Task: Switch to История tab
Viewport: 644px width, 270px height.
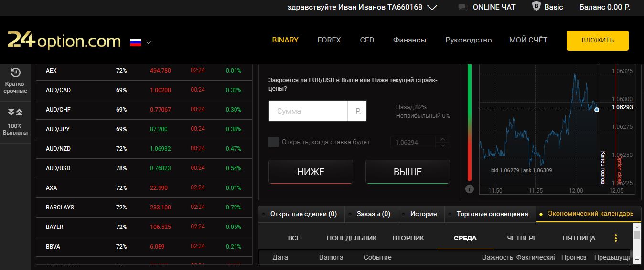Action: tap(421, 214)
